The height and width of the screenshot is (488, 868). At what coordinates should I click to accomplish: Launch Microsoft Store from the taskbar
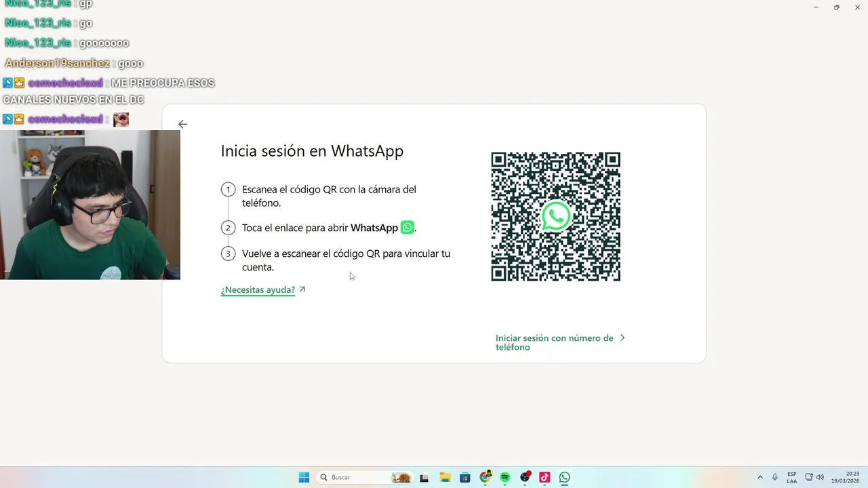pyautogui.click(x=465, y=478)
